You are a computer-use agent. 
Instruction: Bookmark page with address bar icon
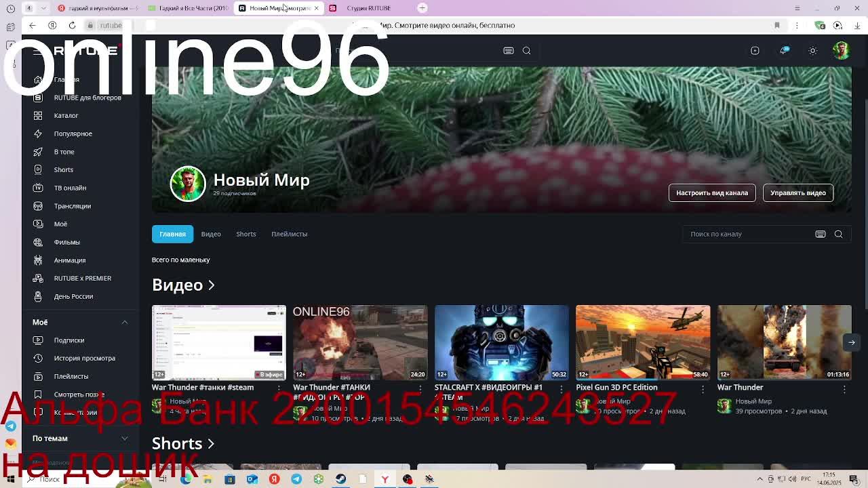777,26
